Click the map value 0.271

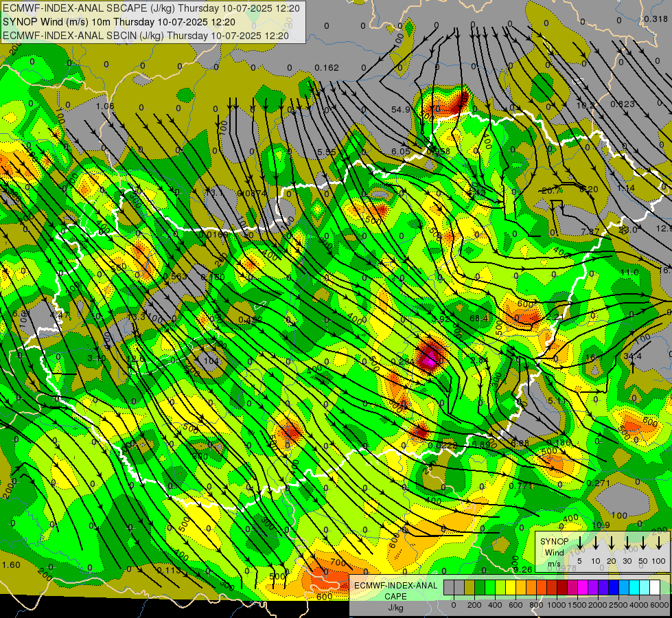(x=599, y=483)
